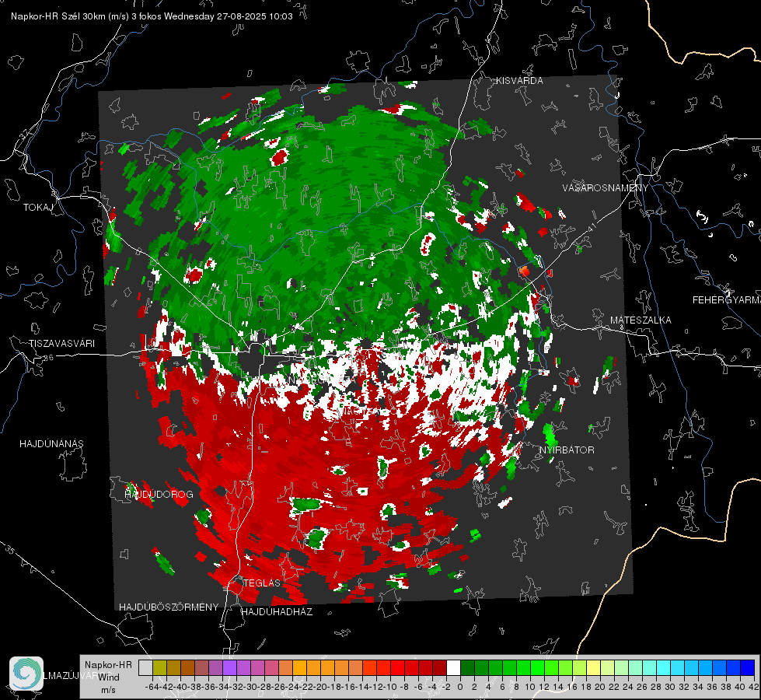Click the HAJDÚBÖSZÖRMÉNY label
Screen dimensions: 761x700
(x=169, y=607)
